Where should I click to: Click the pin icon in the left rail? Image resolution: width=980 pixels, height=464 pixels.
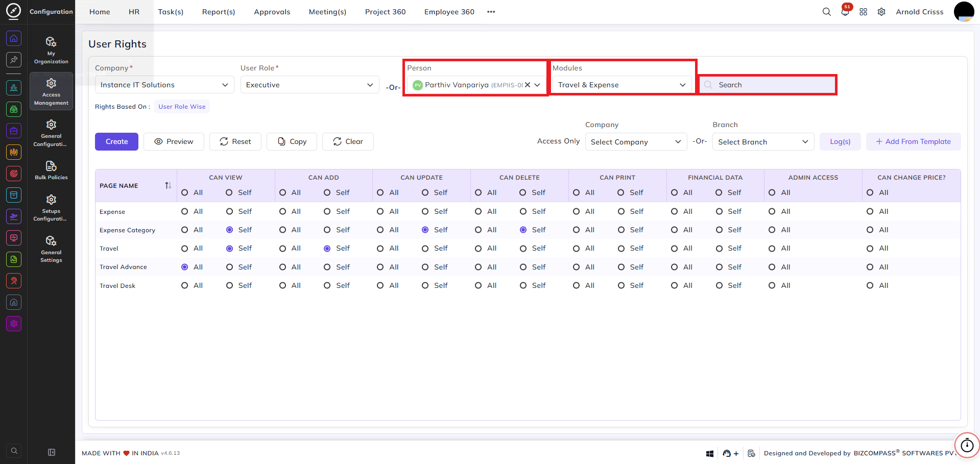[14, 60]
